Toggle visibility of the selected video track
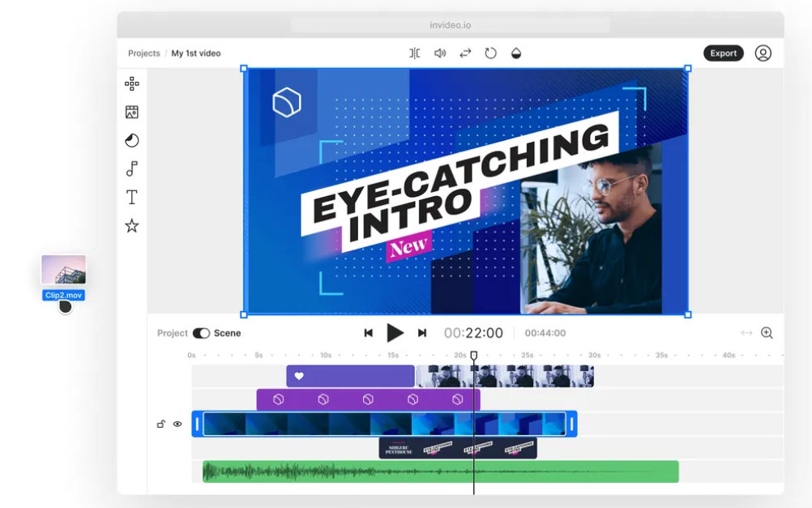Screen dimensions: 812x508 (178, 422)
